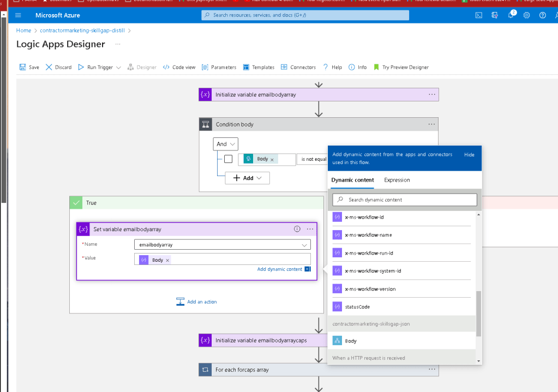Open the Azure portal hamburger menu
The image size is (558, 392).
click(x=18, y=15)
